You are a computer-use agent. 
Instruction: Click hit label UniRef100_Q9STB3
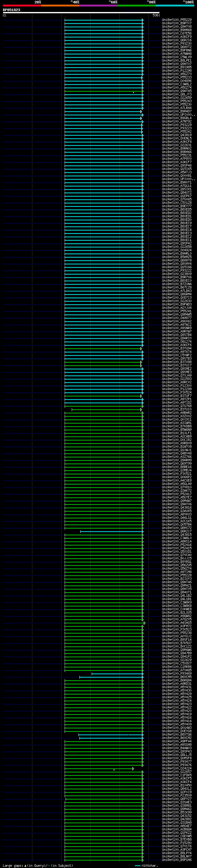click(177, 358)
